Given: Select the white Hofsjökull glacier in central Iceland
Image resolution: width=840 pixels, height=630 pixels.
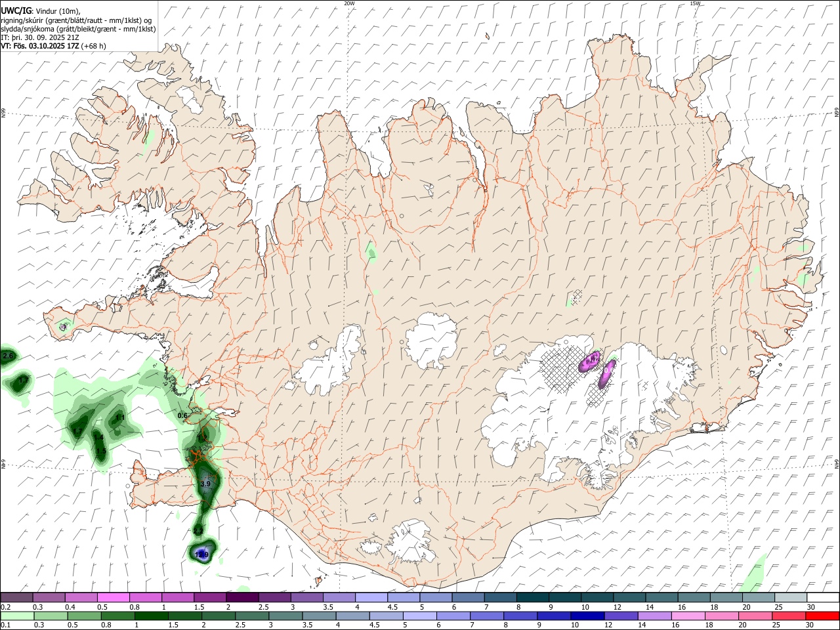Looking at the screenshot, I should click(x=431, y=341).
